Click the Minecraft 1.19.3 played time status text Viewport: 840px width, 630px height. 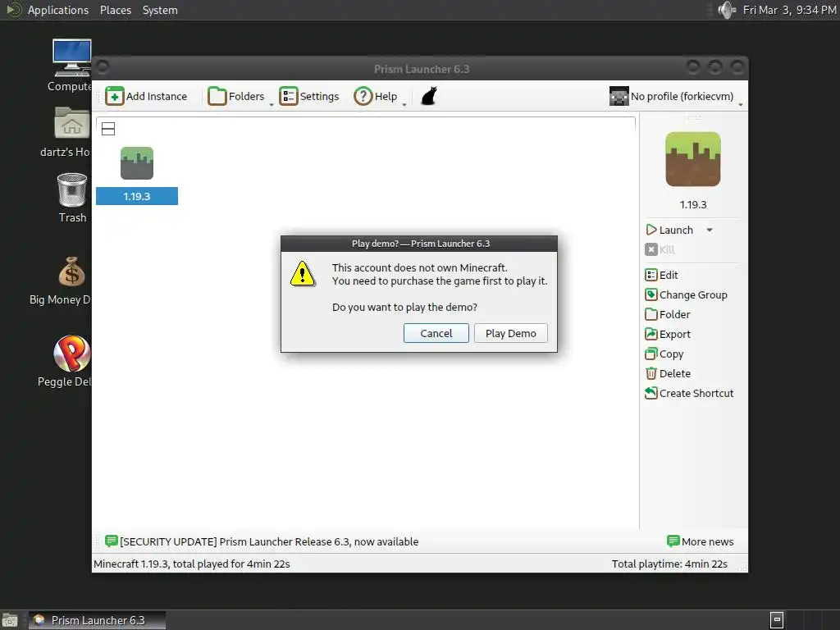[x=192, y=564]
